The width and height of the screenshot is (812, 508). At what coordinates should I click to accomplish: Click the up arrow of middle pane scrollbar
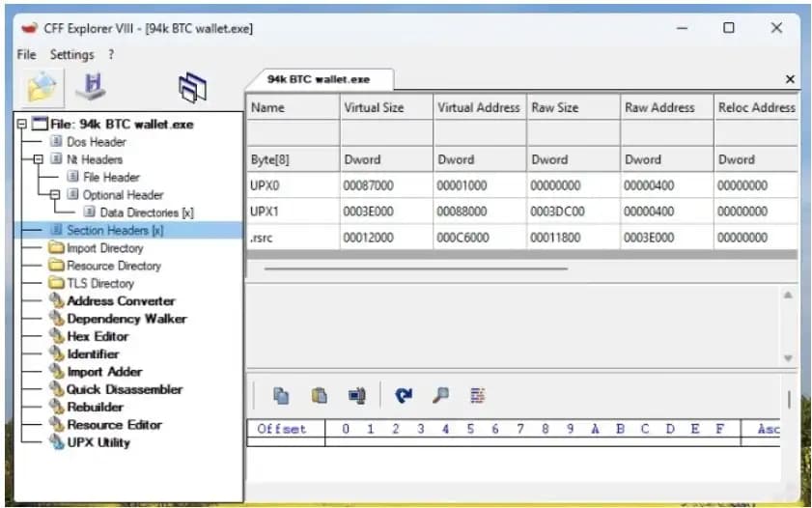pyautogui.click(x=788, y=296)
